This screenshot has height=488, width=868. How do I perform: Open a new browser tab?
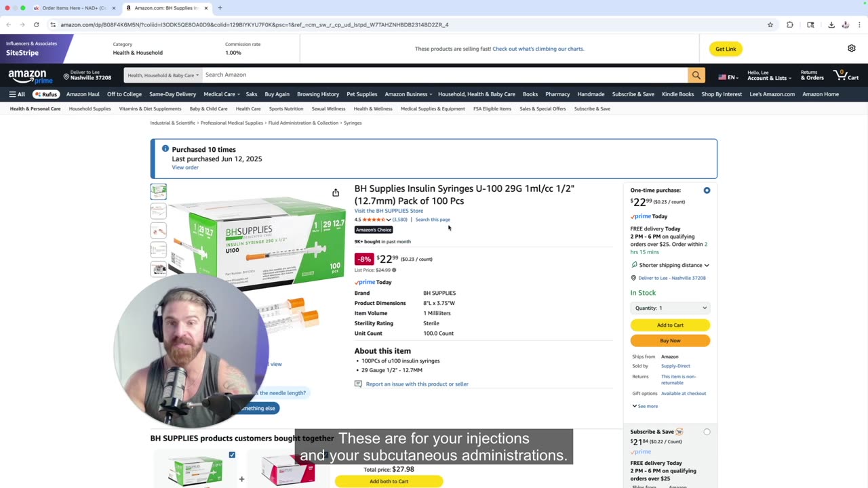[x=220, y=7]
